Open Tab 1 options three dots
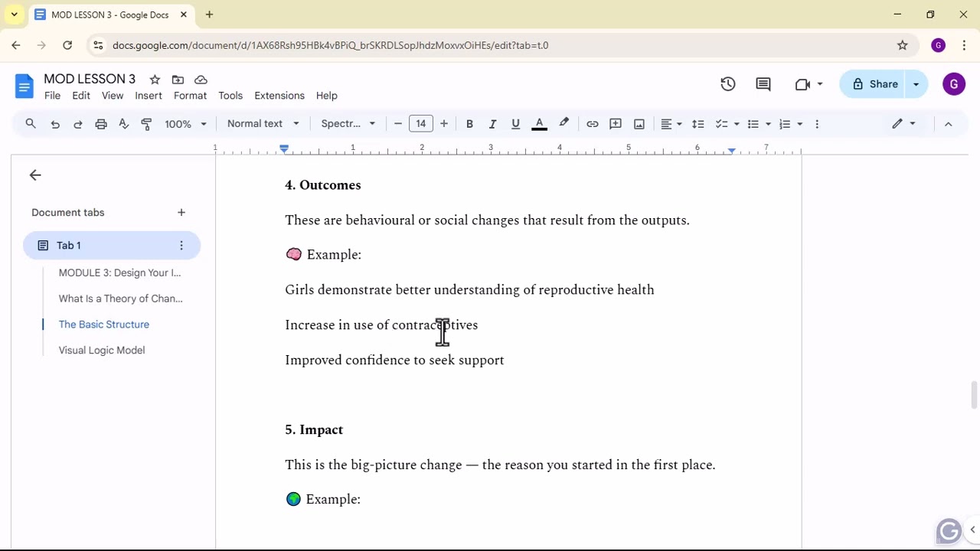The width and height of the screenshot is (980, 551). click(181, 246)
